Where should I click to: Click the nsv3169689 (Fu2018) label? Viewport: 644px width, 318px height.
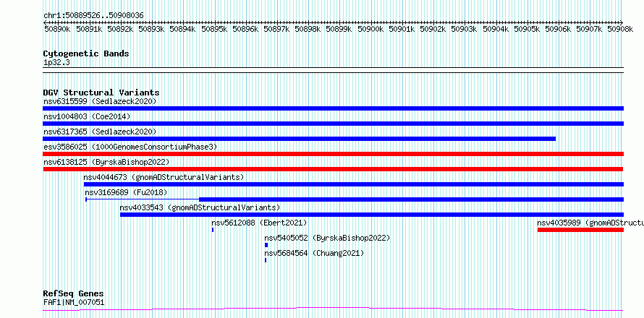pyautogui.click(x=126, y=192)
